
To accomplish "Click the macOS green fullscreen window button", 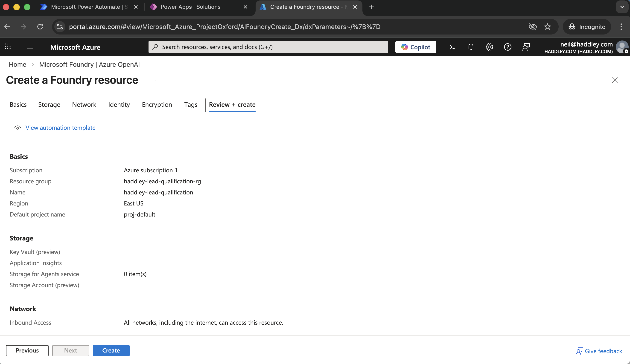I will tap(27, 7).
